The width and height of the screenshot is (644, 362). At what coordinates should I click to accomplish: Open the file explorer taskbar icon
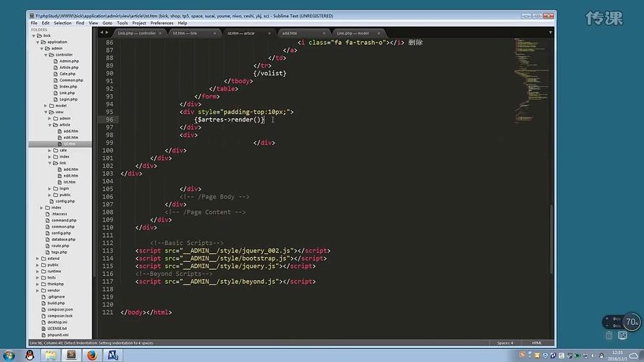[49, 355]
